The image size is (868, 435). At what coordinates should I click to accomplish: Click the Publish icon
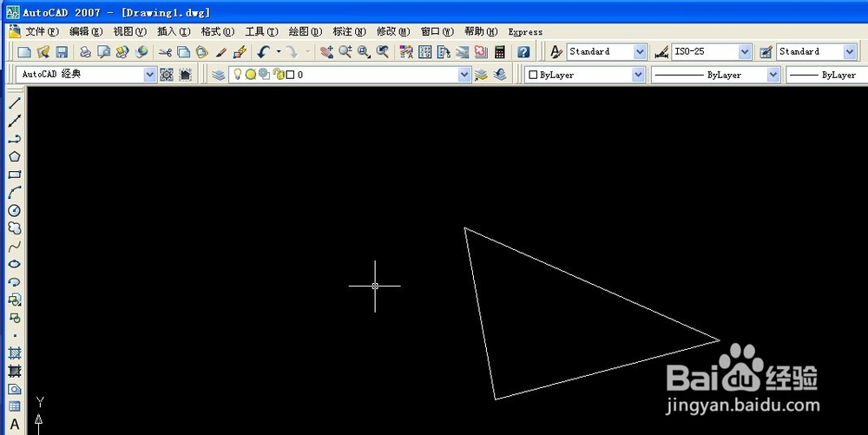point(122,52)
